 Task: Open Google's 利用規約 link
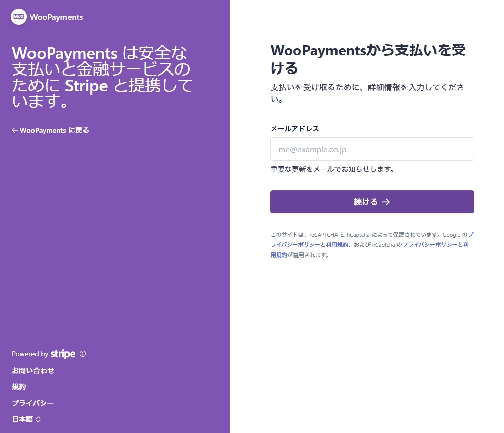(x=337, y=244)
